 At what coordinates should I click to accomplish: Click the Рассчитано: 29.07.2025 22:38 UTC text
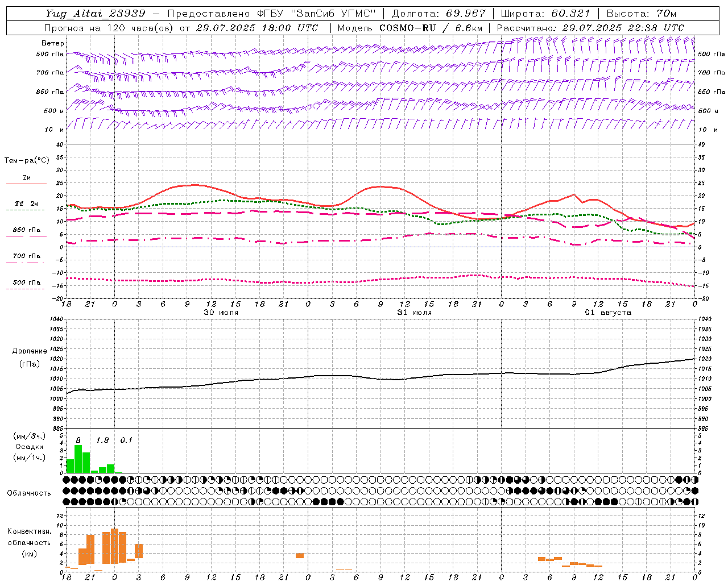click(590, 28)
